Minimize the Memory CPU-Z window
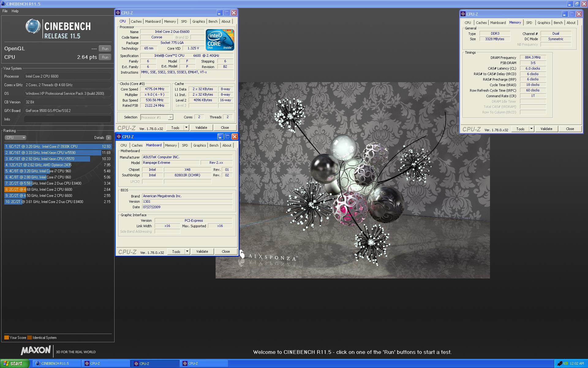 pyautogui.click(x=565, y=14)
